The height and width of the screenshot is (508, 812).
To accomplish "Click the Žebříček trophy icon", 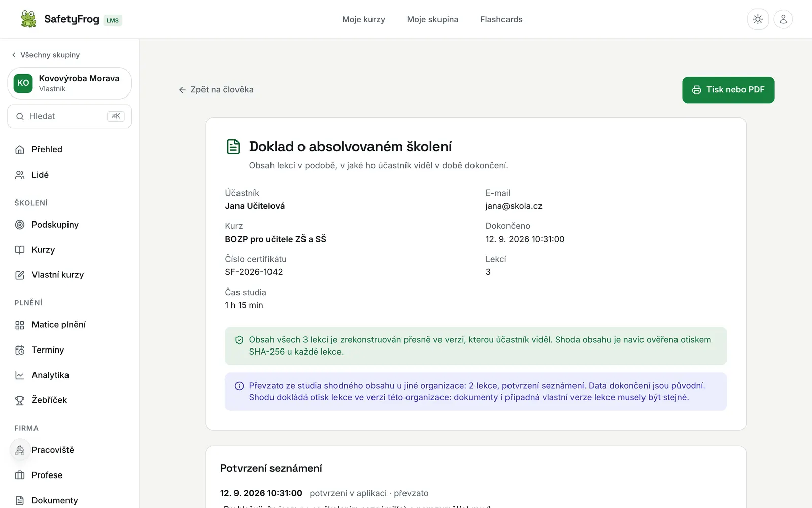I will [20, 400].
